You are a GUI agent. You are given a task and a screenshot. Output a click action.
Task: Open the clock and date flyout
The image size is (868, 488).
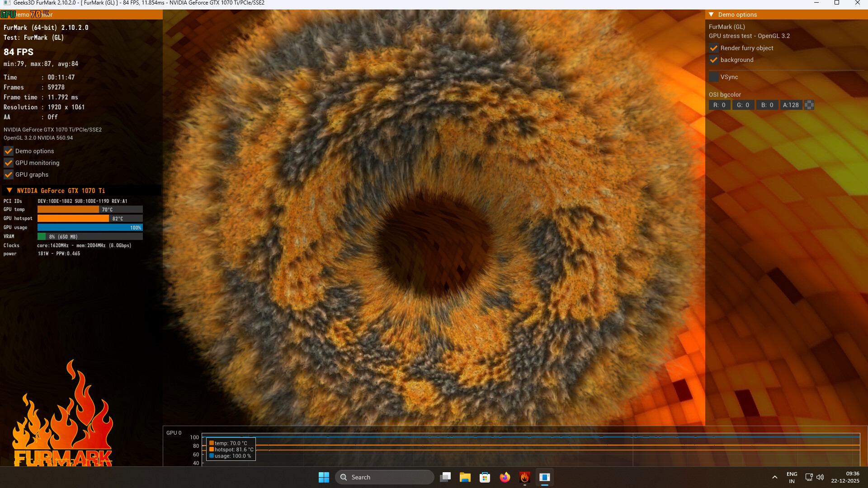coord(844,477)
